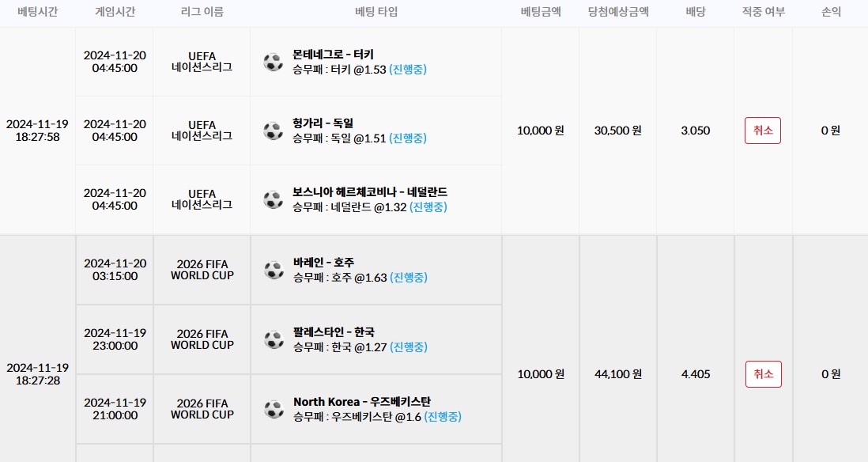Cancel the 30,500 원 expected payout bet
This screenshot has height=462, width=868.
pyautogui.click(x=763, y=131)
